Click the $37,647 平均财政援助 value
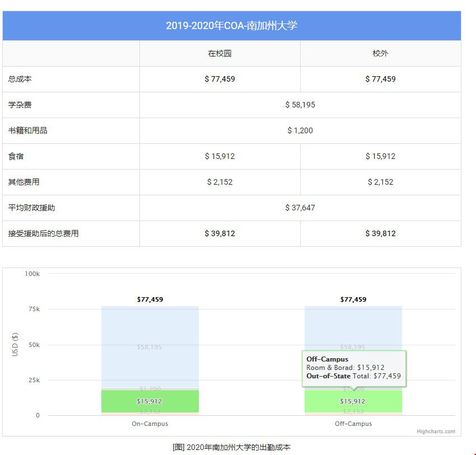The height and width of the screenshot is (455, 476). [300, 207]
